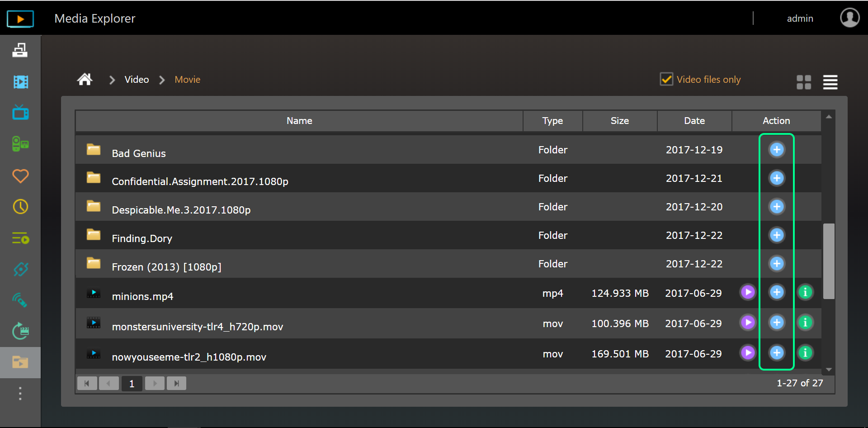Viewport: 868px width, 428px height.
Task: Sort by the Size column header
Action: pos(619,121)
